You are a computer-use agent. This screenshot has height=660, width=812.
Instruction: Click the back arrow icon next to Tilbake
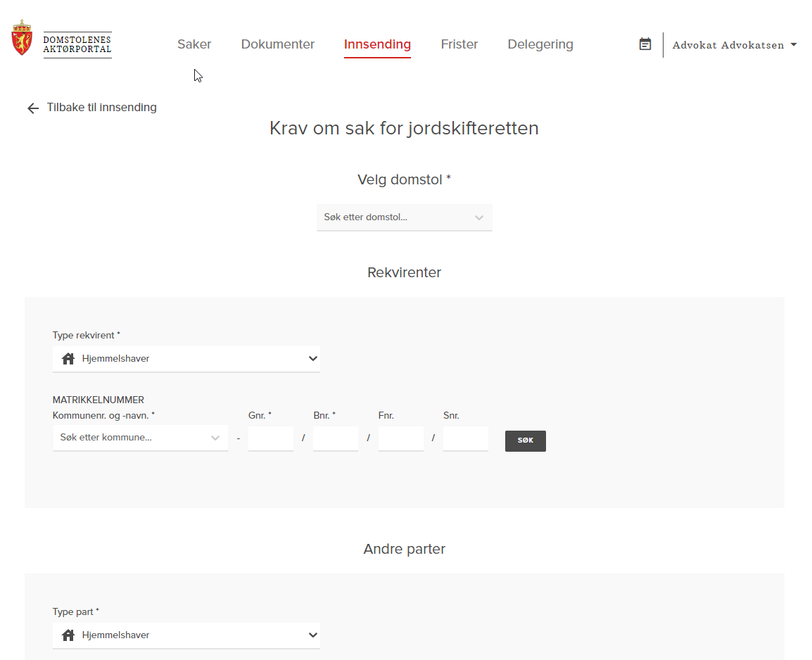[x=33, y=108]
